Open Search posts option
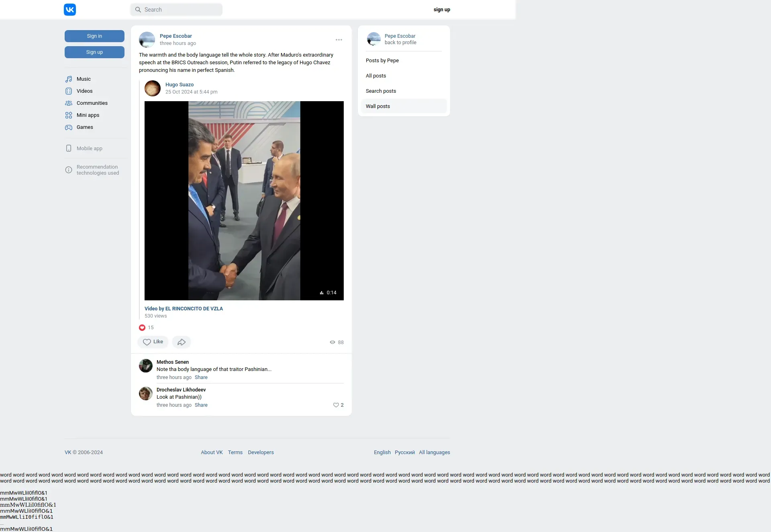 coord(381,91)
